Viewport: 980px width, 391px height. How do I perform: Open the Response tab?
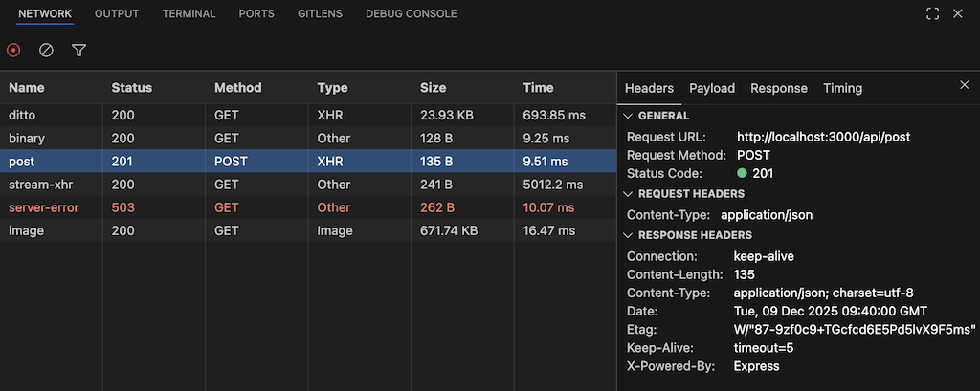pos(778,88)
